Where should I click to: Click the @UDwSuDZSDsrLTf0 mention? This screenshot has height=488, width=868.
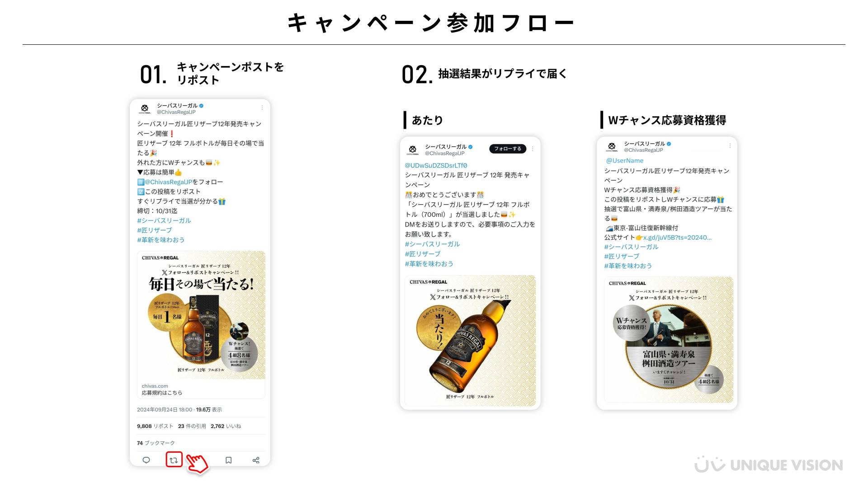pyautogui.click(x=436, y=165)
